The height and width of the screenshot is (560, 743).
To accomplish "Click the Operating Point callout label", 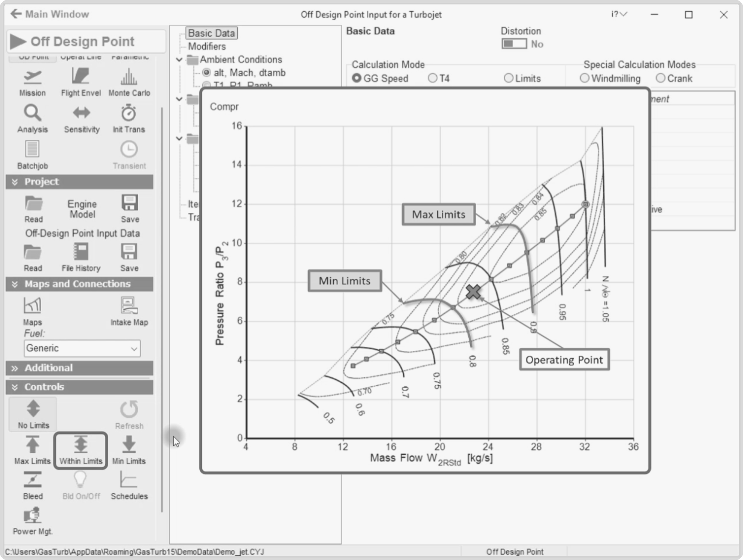I will 564,360.
